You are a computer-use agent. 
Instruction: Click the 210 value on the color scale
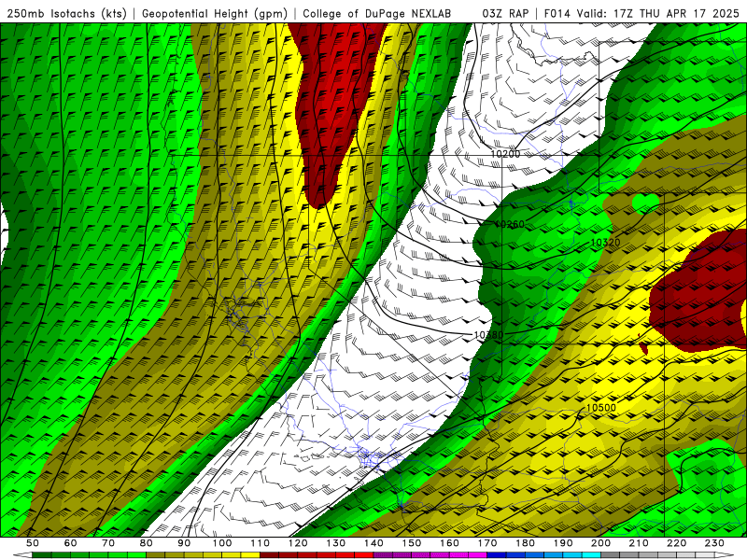point(639,543)
